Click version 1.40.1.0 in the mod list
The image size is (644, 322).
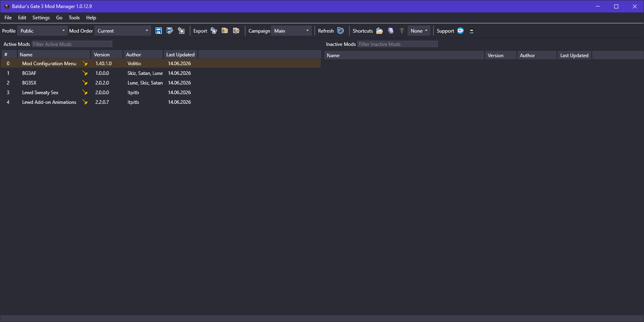click(x=103, y=64)
